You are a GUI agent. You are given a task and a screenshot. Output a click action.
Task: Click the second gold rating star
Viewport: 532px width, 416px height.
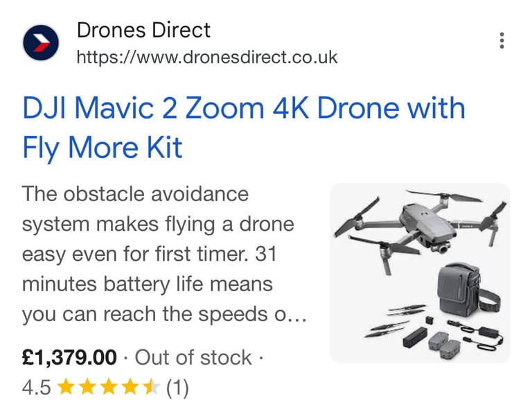(x=87, y=387)
